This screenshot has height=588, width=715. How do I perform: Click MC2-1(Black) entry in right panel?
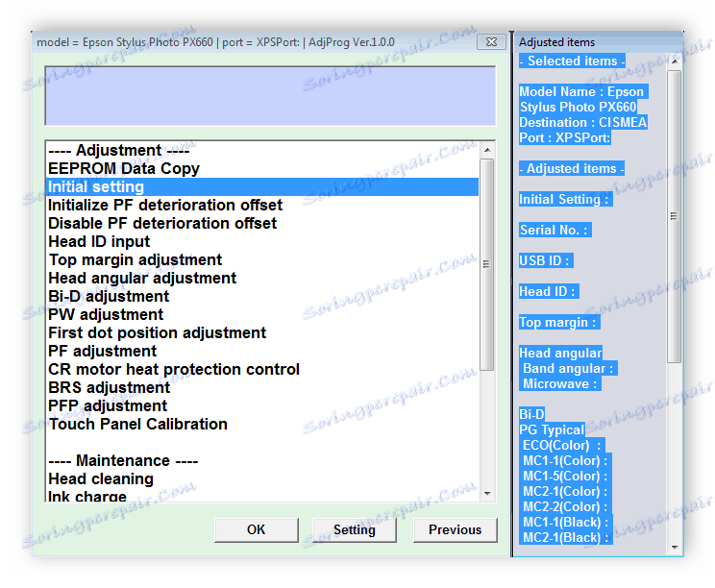tap(565, 538)
